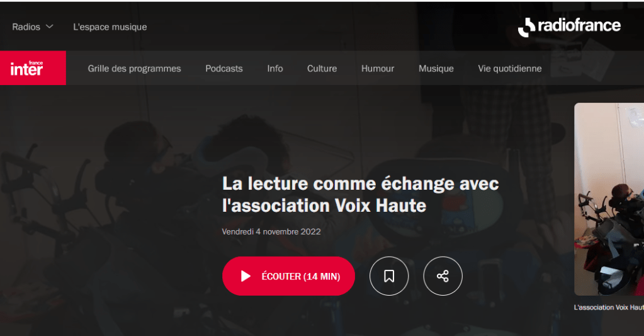644x336 pixels.
Task: Click the date Vendredi 4 novembre 2022
Action: pos(271,231)
